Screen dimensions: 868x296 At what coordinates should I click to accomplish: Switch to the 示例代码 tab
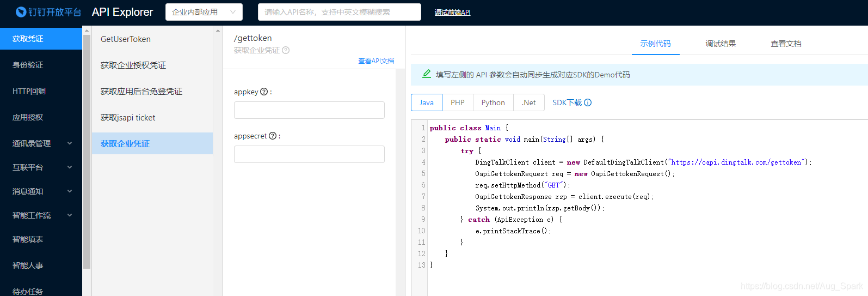[x=655, y=44]
